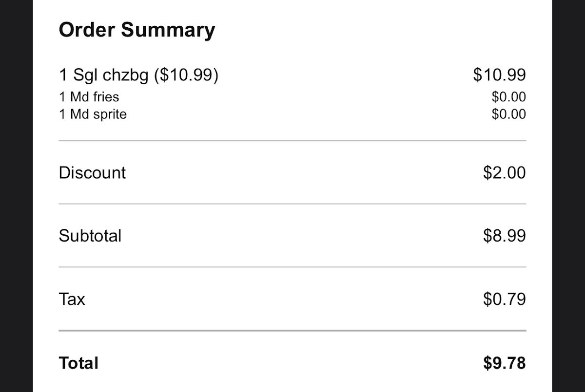Click the thick divider line above Total
This screenshot has width=585, height=392.
pyautogui.click(x=292, y=331)
